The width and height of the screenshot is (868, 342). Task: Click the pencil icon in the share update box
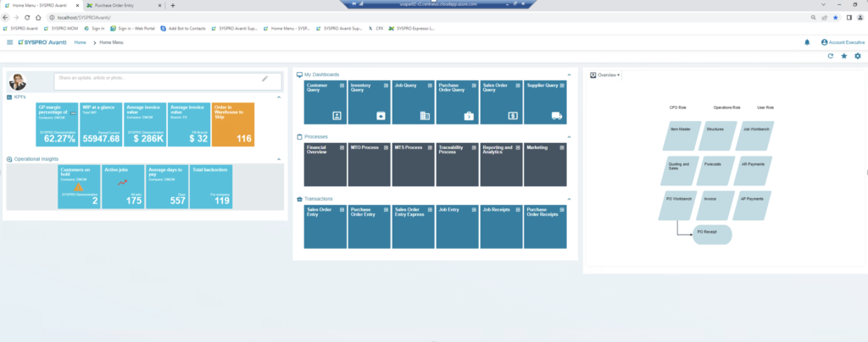(265, 79)
